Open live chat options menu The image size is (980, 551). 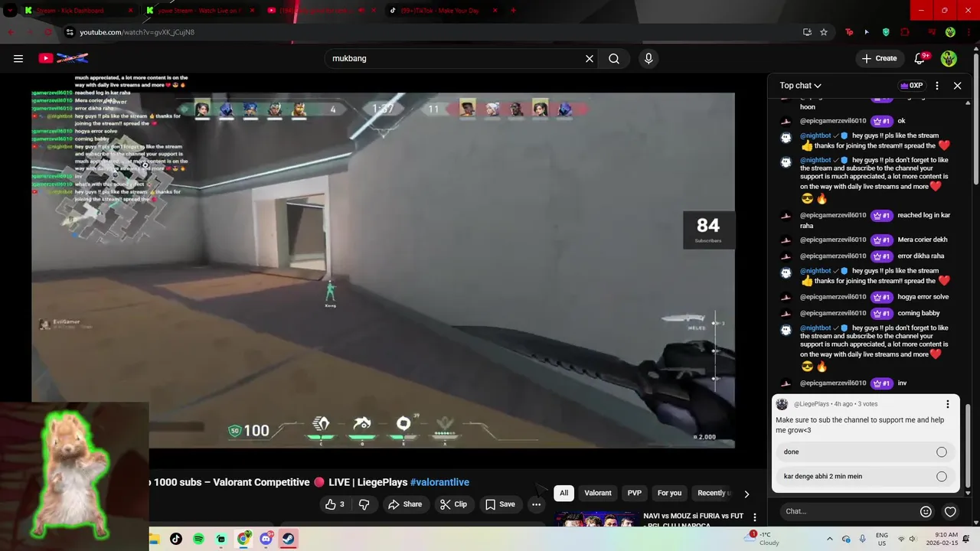point(937,86)
